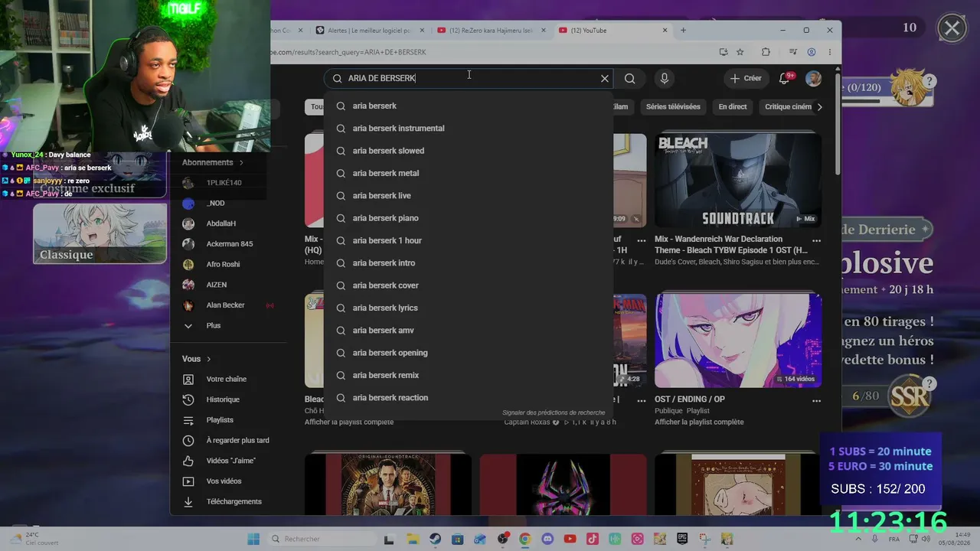Image resolution: width=980 pixels, height=551 pixels.
Task: Clear the YouTube search box text
Action: click(605, 78)
